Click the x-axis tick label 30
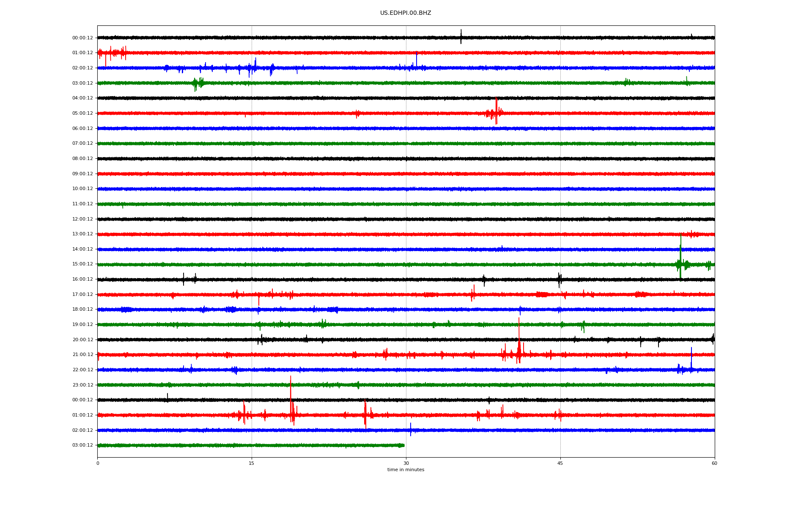 point(406,464)
